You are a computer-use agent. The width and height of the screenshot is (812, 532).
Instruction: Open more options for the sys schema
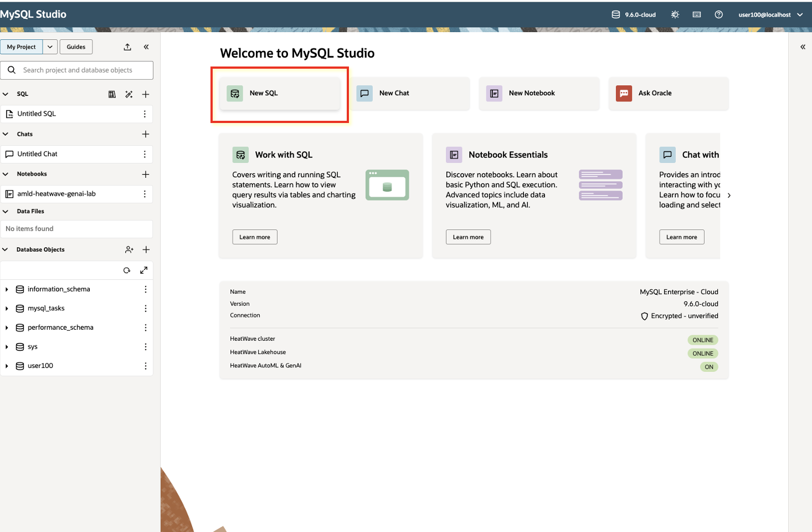click(146, 347)
